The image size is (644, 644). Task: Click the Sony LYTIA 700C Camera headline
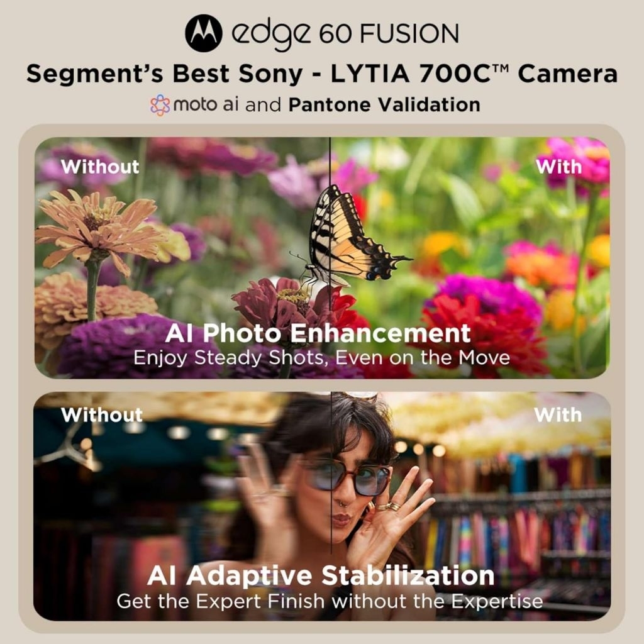[321, 74]
